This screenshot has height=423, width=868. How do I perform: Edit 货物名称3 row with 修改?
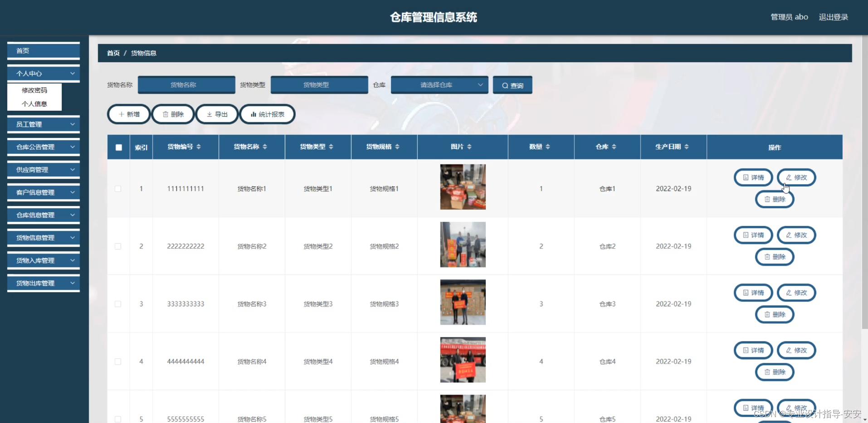[796, 293]
